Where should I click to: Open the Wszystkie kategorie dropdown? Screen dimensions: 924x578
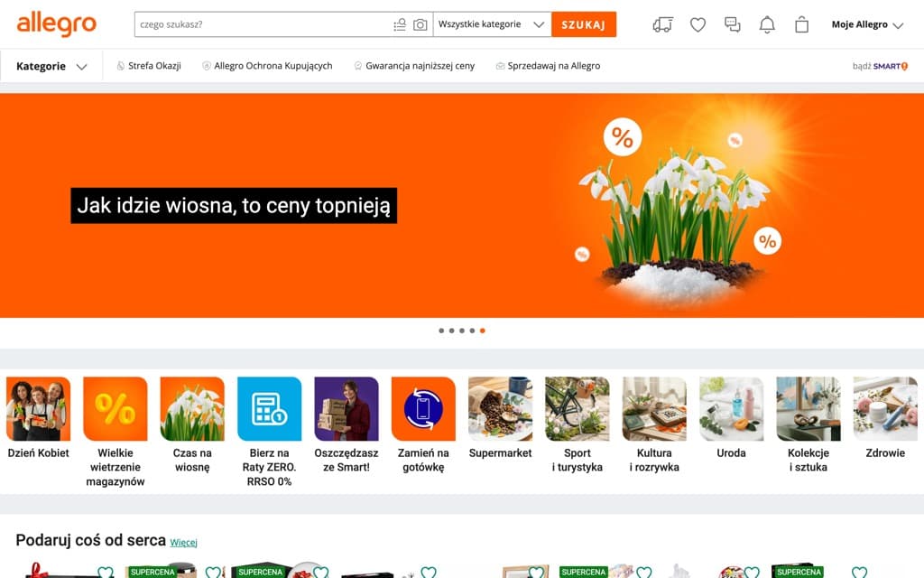(492, 24)
